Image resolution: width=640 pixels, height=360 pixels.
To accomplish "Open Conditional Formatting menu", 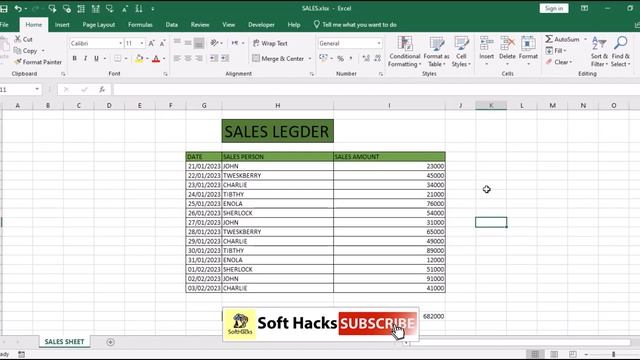I will [x=404, y=51].
